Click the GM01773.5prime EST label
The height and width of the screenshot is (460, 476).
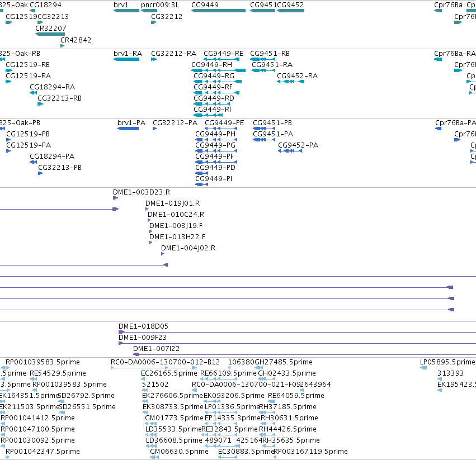[x=174, y=418]
